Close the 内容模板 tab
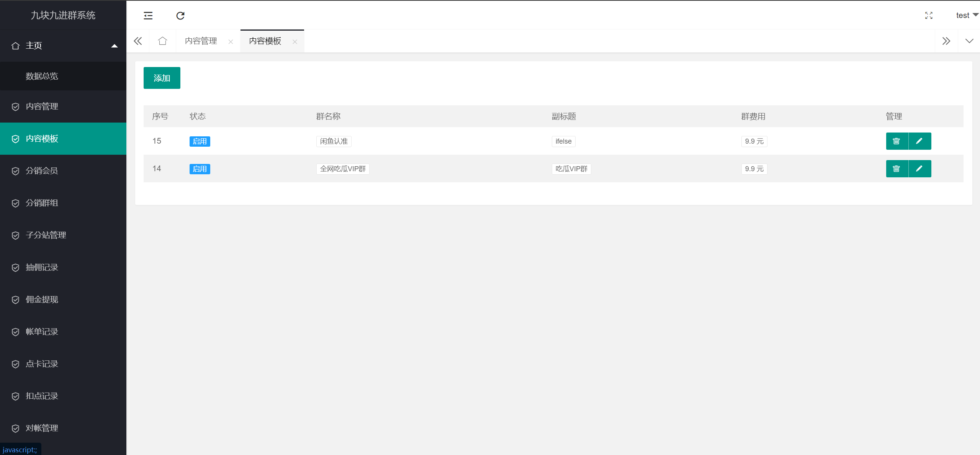Viewport: 980px width, 455px height. [295, 42]
